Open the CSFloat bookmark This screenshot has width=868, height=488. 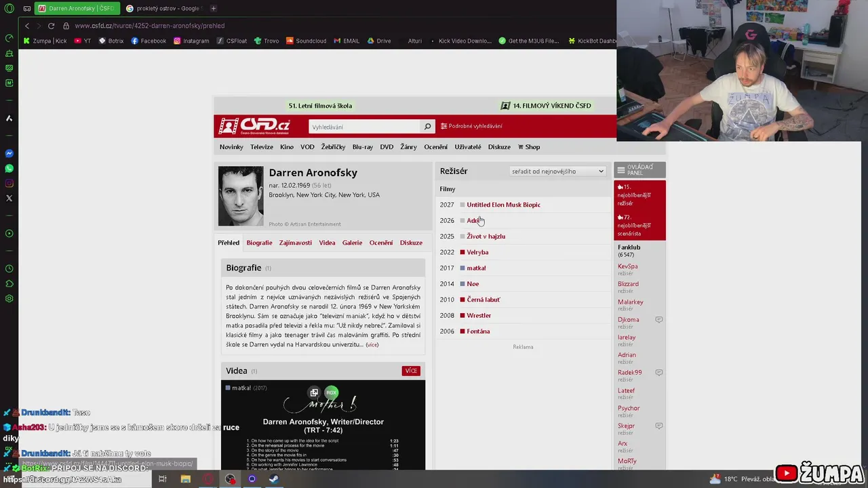[232, 41]
